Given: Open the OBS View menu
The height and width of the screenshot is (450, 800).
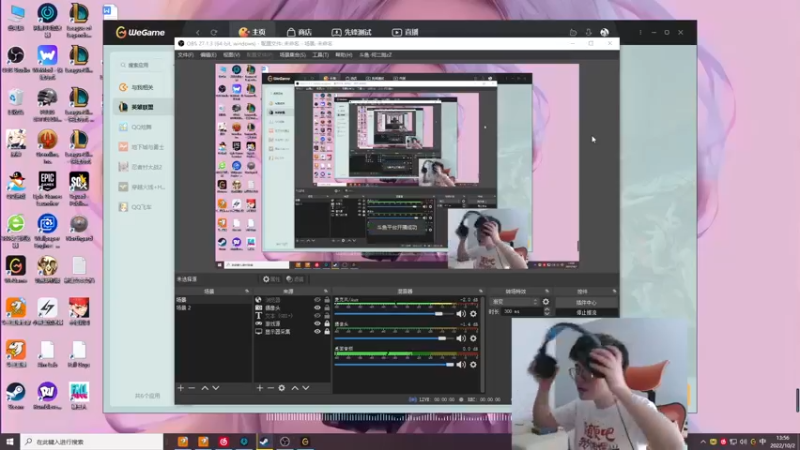Looking at the screenshot, I should [231, 55].
